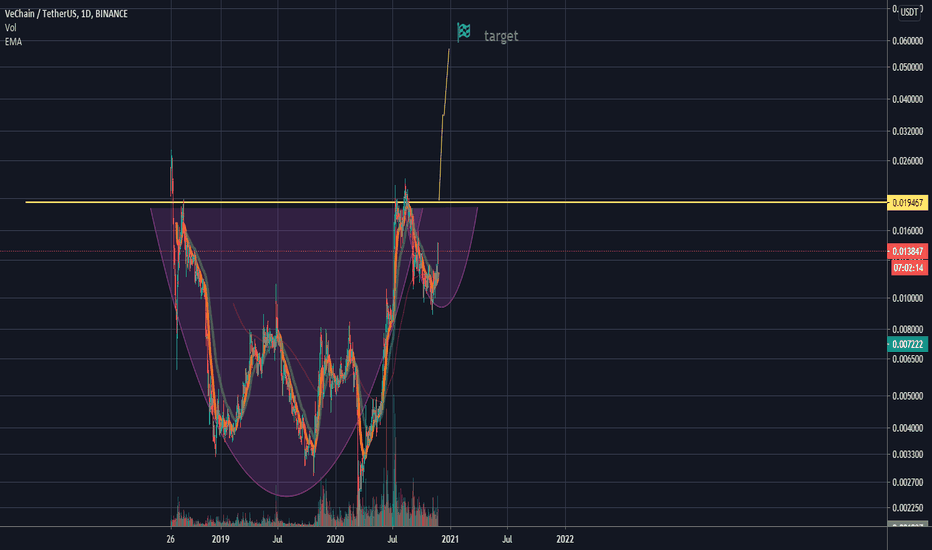Click the 0.003300 price axis value

click(908, 454)
